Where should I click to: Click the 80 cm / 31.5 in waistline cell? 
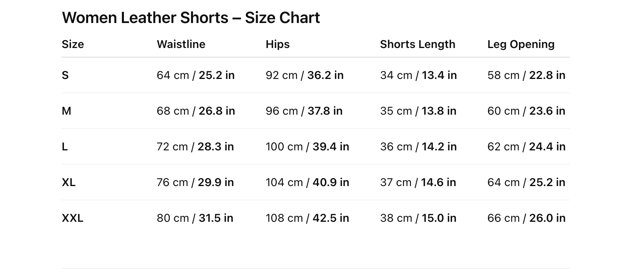tap(195, 218)
